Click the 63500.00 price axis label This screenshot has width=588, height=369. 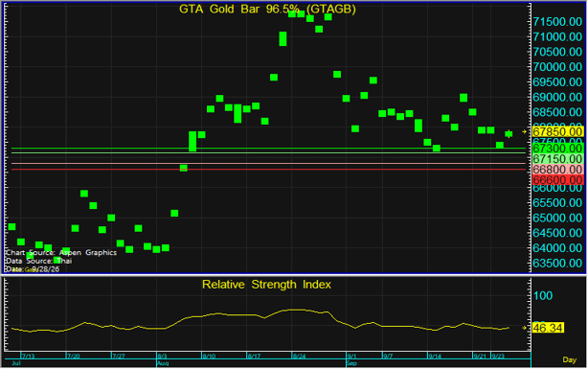coord(557,264)
